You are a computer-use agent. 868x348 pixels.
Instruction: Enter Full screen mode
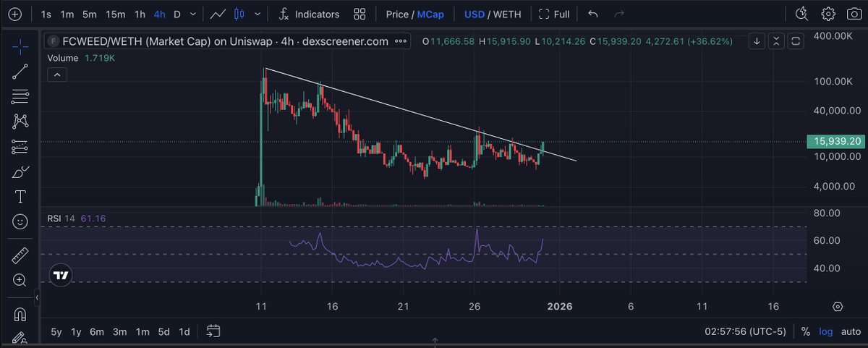point(554,14)
